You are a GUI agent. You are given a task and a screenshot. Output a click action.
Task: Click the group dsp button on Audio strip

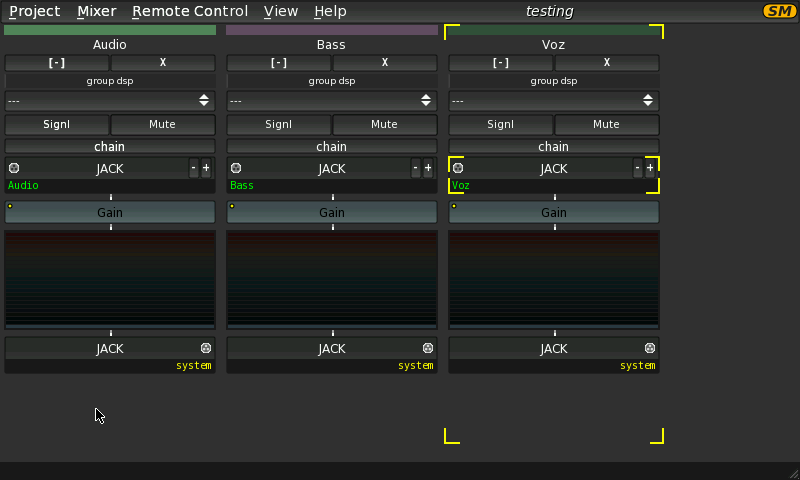tap(110, 81)
